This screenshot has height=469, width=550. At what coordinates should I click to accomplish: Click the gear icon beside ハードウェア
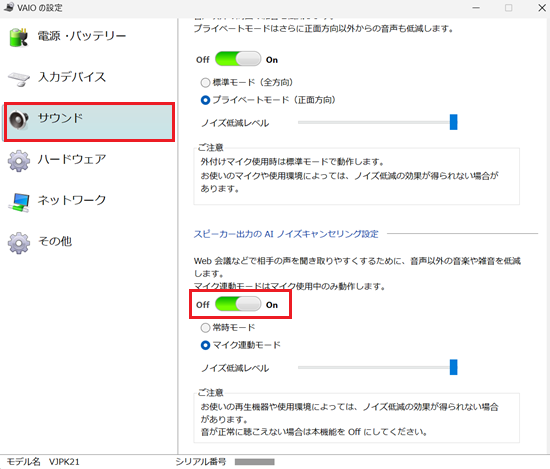(x=19, y=161)
